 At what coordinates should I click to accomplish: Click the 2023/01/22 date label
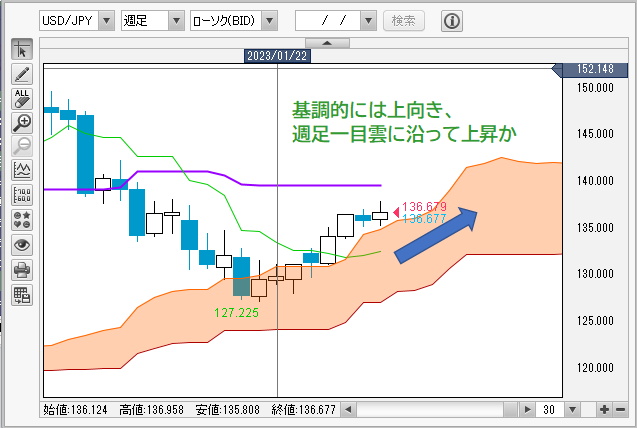[277, 56]
